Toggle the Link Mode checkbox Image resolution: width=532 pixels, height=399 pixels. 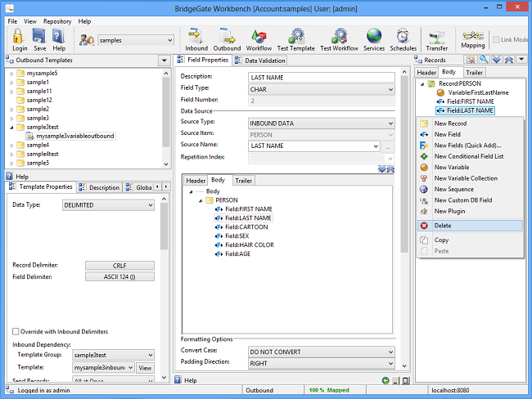click(x=496, y=40)
